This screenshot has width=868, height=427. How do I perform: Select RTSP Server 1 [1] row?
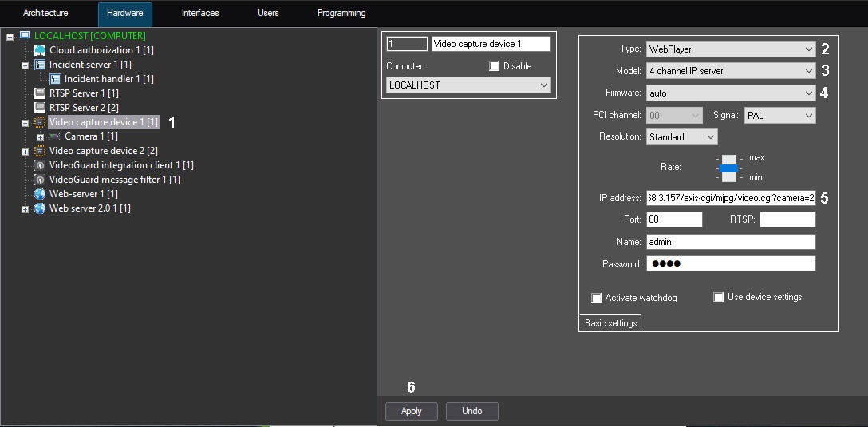pyautogui.click(x=84, y=93)
